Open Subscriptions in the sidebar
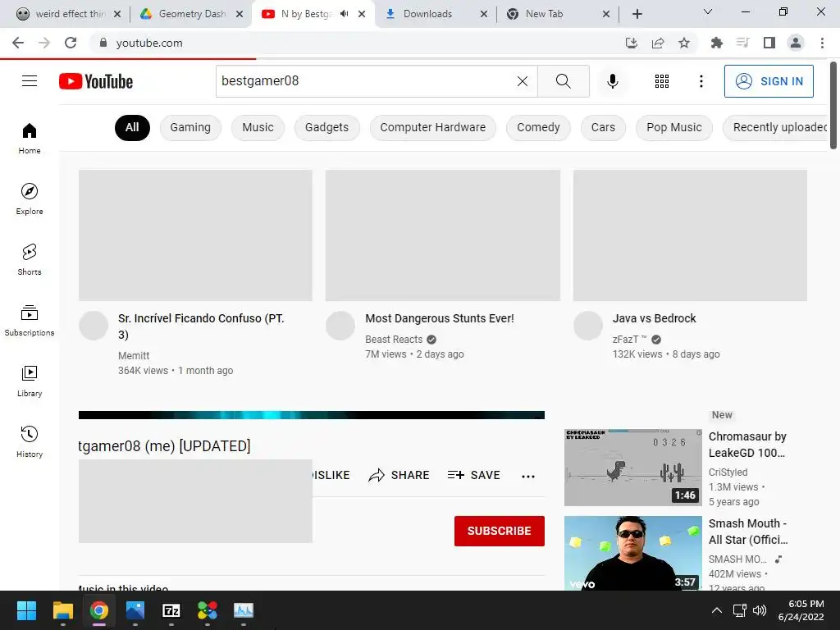The width and height of the screenshot is (840, 630). tap(30, 320)
